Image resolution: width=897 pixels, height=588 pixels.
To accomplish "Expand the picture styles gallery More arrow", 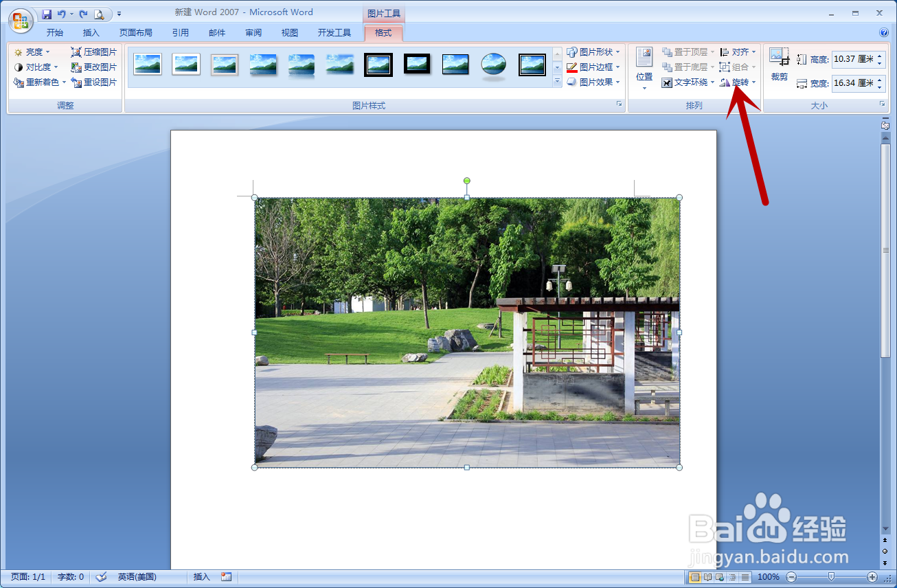I will click(557, 82).
